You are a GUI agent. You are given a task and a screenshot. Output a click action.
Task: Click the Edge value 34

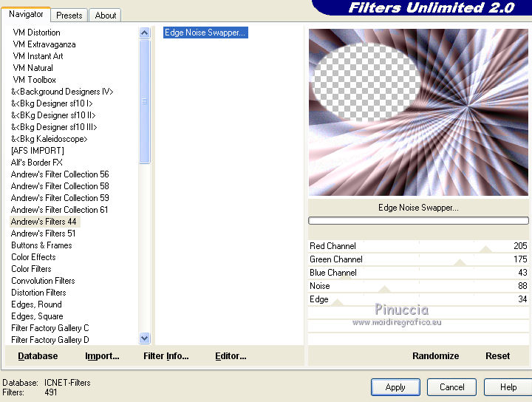[522, 299]
